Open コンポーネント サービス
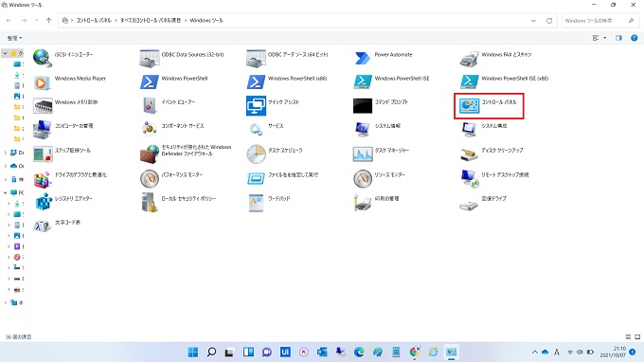644x362 pixels. pyautogui.click(x=172, y=130)
